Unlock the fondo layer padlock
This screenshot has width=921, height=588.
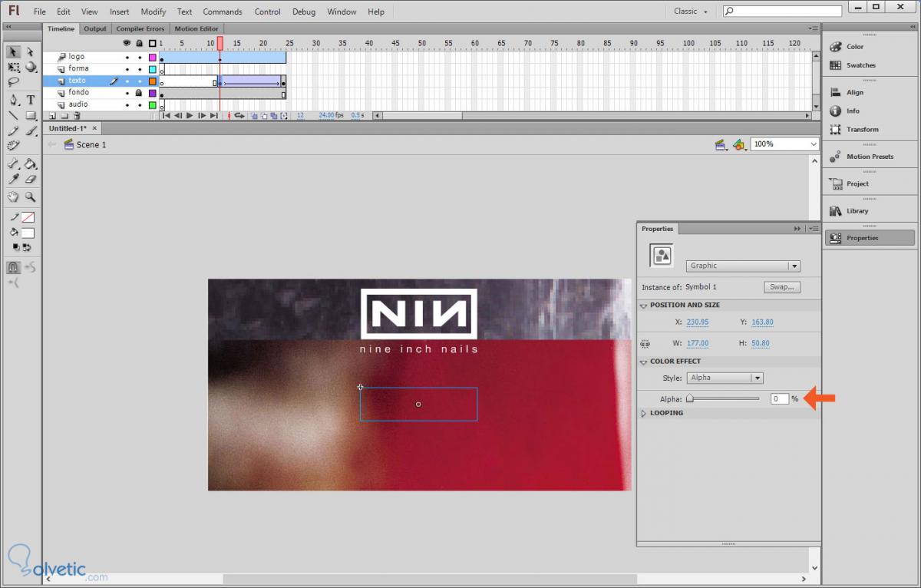tap(139, 93)
